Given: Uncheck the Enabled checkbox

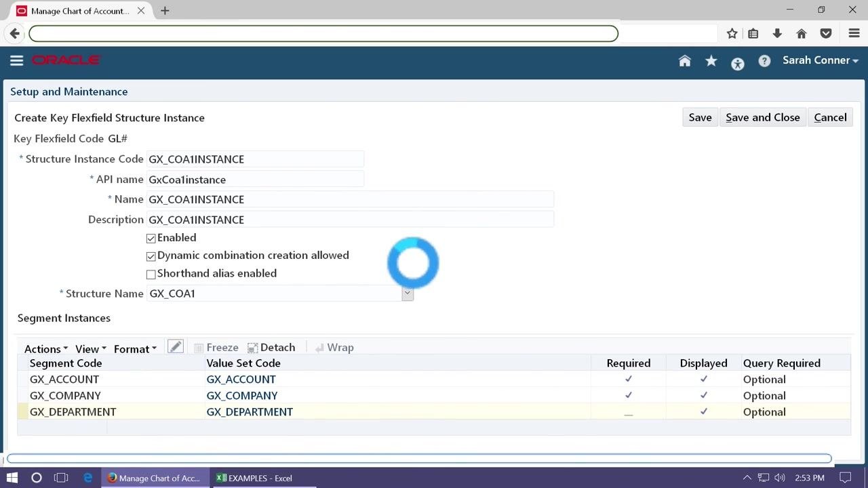Looking at the screenshot, I should coord(151,239).
